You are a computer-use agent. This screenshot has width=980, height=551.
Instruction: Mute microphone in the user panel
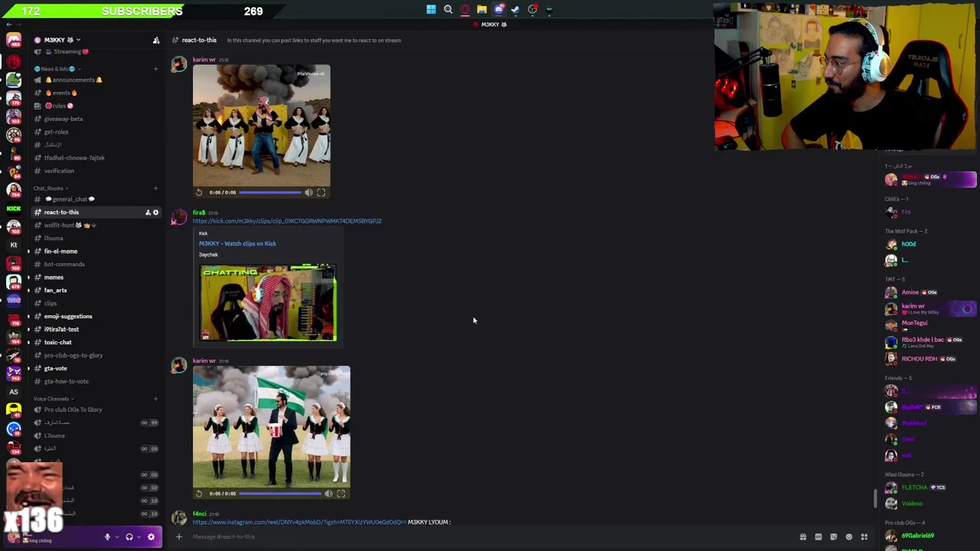(107, 536)
